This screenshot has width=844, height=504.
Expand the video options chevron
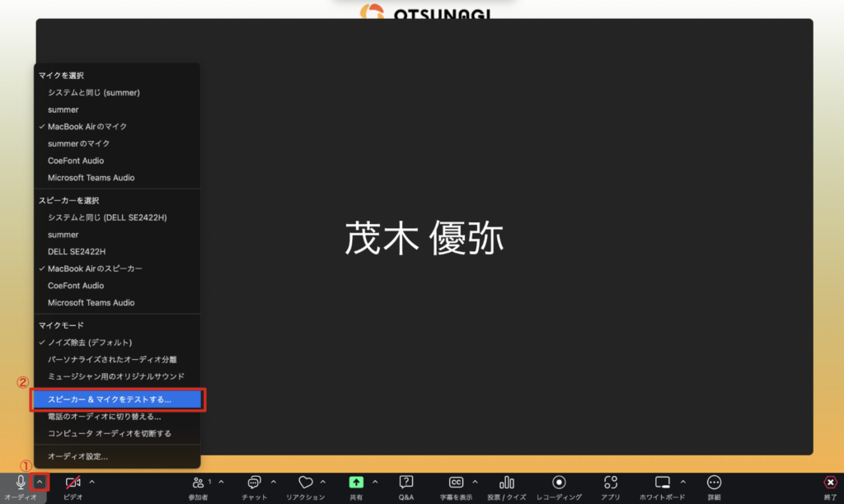pyautogui.click(x=92, y=482)
